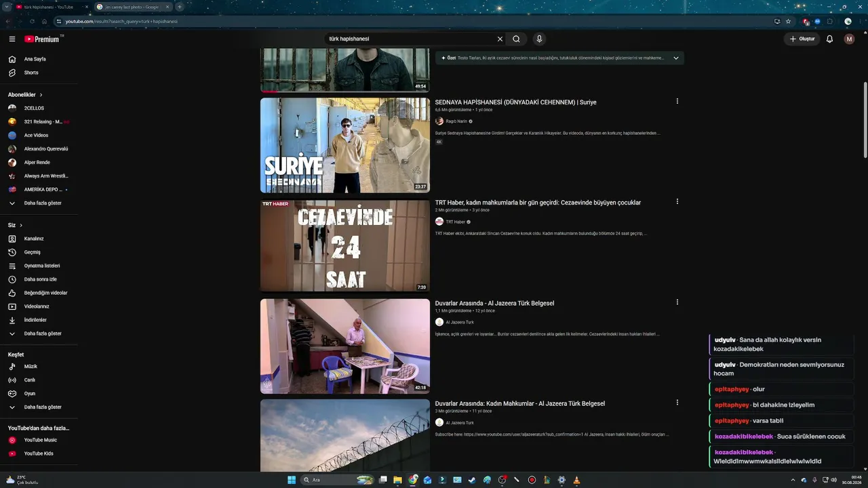868x488 pixels.
Task: Open VLC media player from taskbar
Action: coord(576,480)
